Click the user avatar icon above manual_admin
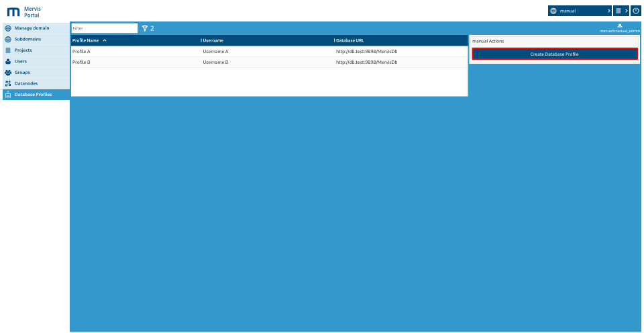The height and width of the screenshot is (333, 644). click(x=620, y=26)
